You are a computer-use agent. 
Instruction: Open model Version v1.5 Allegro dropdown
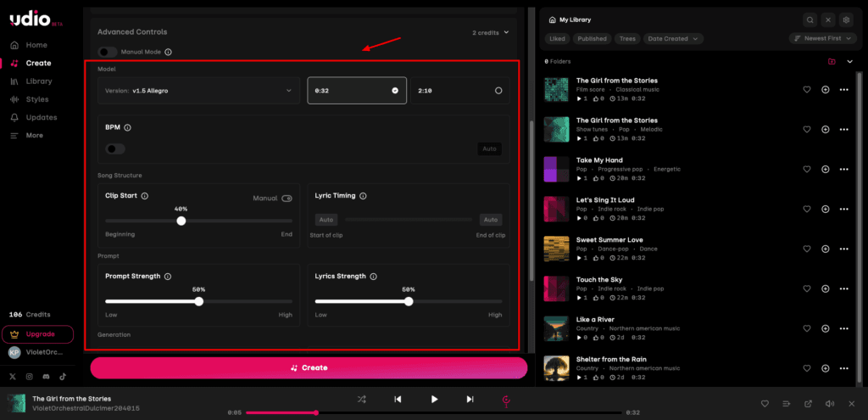[198, 90]
